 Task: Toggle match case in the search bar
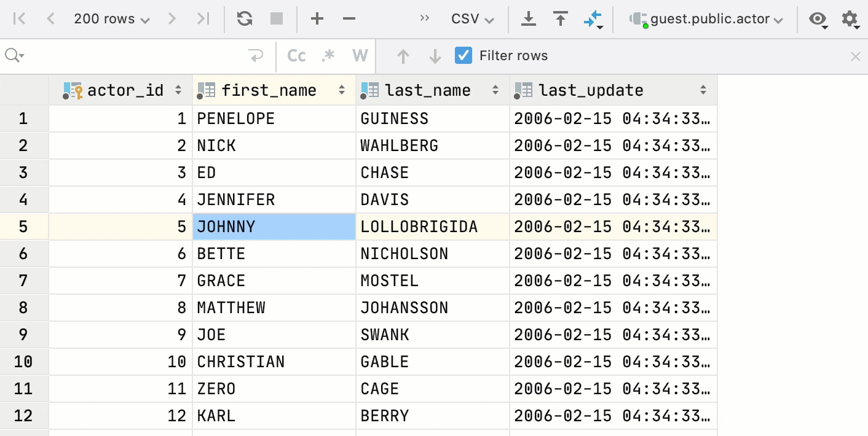pos(296,55)
